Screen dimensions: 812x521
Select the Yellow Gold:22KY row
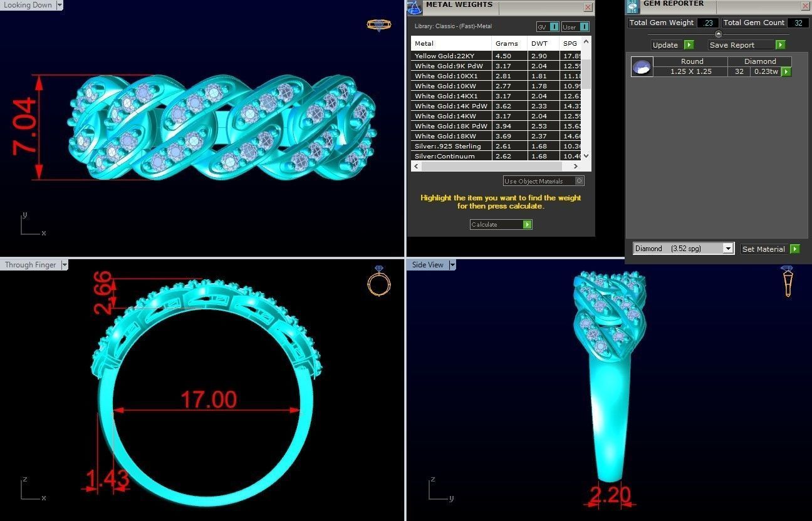[497, 56]
